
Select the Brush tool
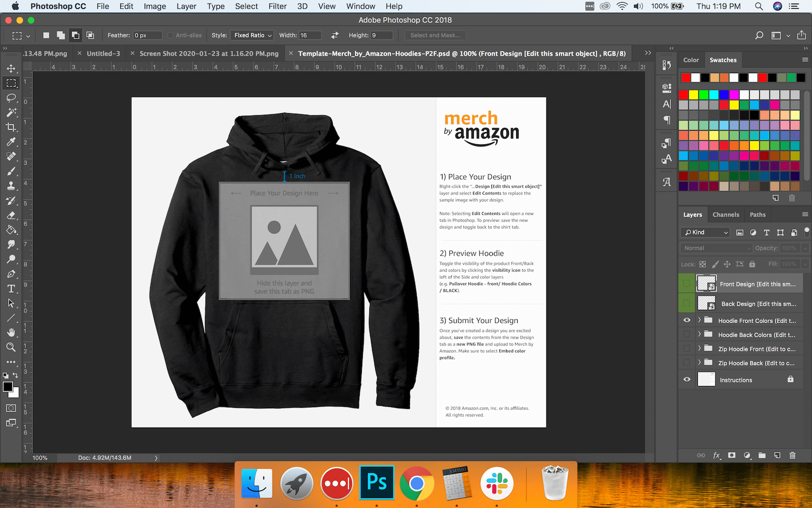point(11,171)
